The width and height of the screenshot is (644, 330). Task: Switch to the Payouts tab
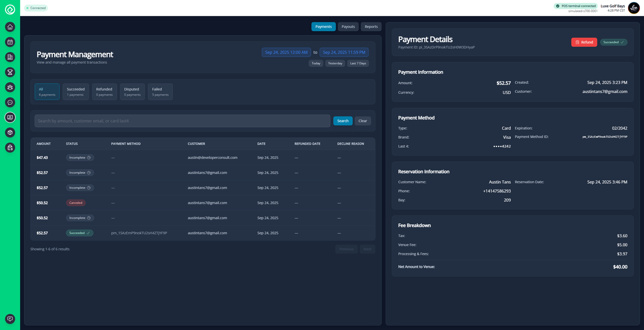[x=348, y=27]
